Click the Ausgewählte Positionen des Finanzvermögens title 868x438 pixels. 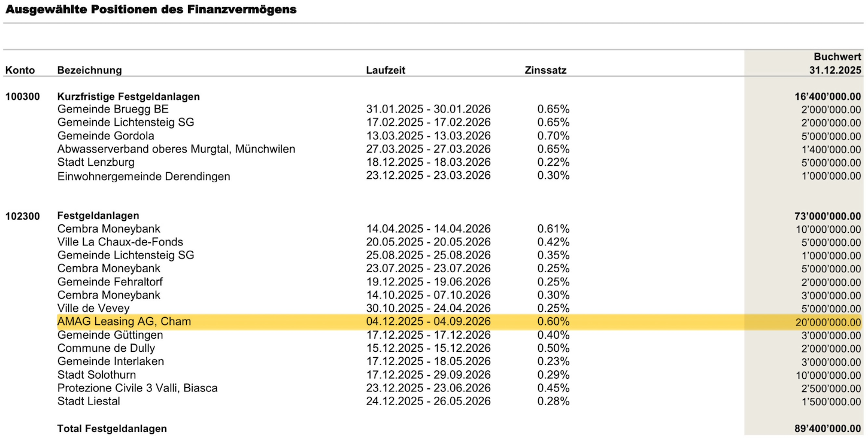(151, 10)
